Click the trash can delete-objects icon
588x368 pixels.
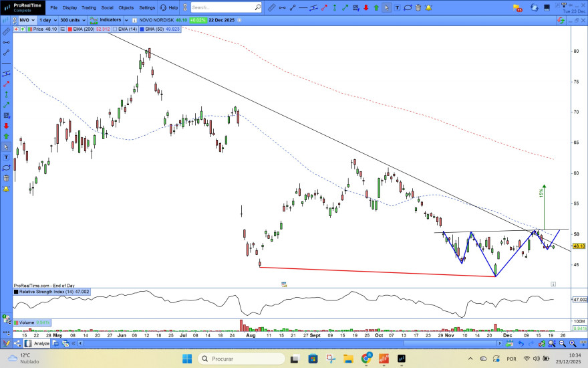[x=418, y=7]
